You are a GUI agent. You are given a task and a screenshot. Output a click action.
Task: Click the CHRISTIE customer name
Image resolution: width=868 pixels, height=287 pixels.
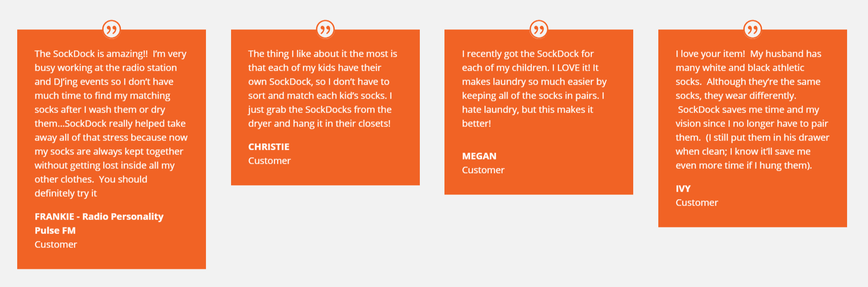(x=269, y=147)
